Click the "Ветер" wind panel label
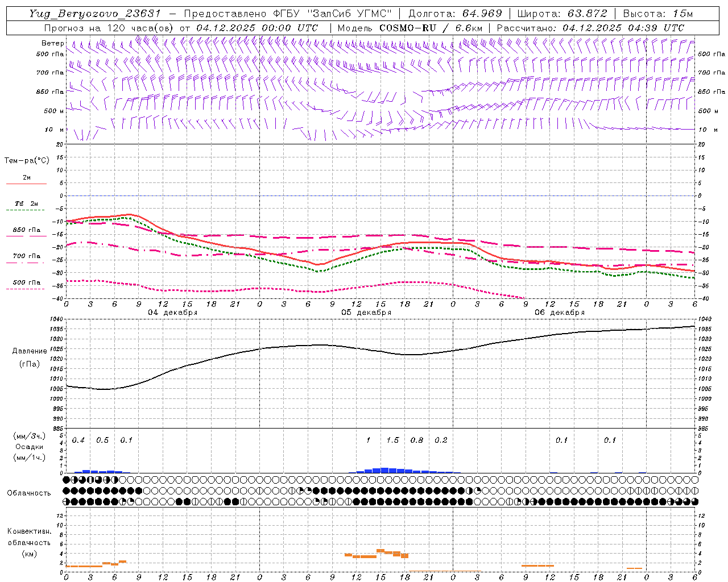The height and width of the screenshot is (582, 728). tap(53, 43)
